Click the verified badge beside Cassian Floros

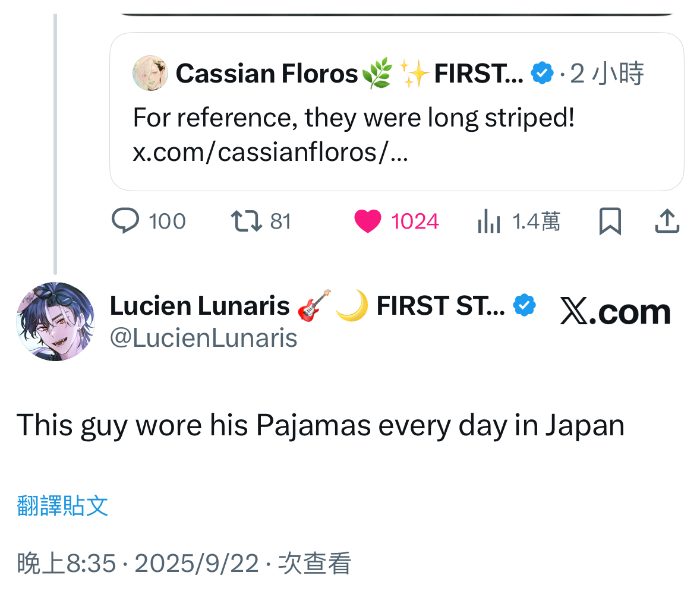[x=542, y=74]
